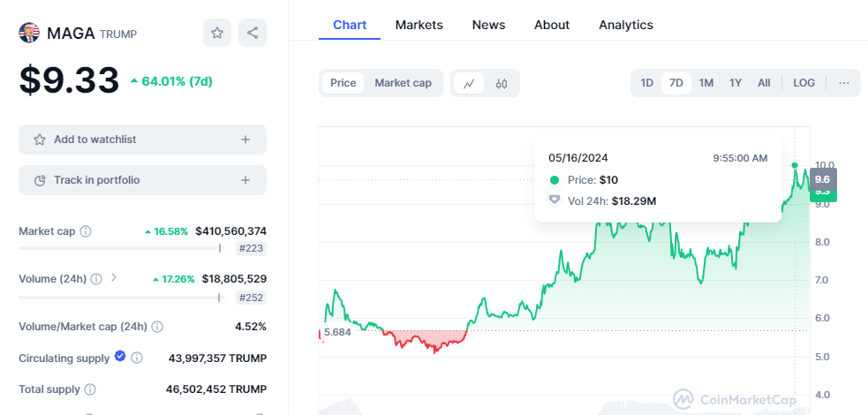
Task: Click the 4.52% volume/market cap value
Action: coord(251,327)
